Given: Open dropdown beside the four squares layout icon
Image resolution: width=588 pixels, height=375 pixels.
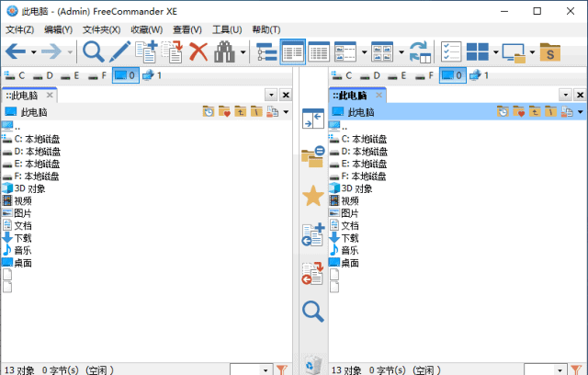Looking at the screenshot, I should click(x=496, y=52).
